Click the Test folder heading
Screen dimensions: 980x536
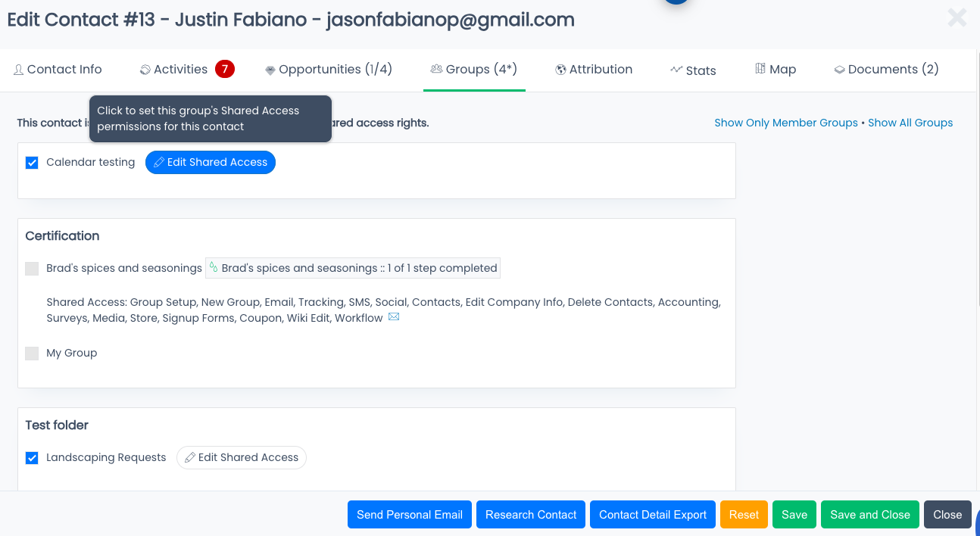[x=57, y=425]
